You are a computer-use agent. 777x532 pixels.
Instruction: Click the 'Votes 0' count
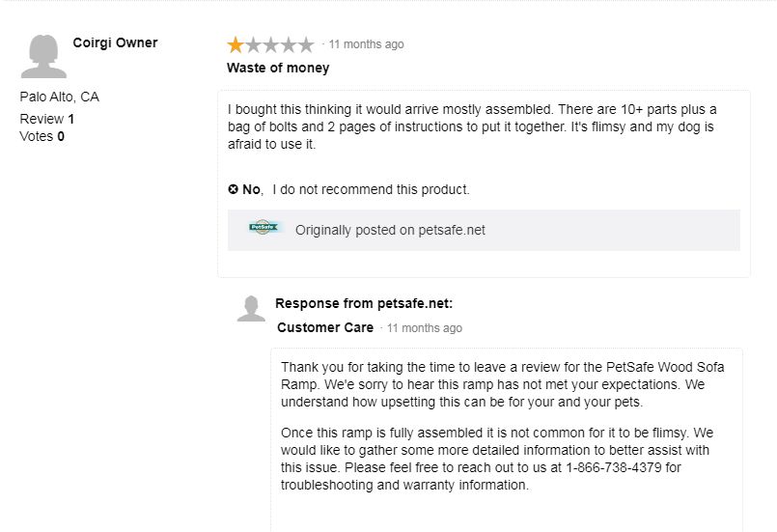(42, 136)
